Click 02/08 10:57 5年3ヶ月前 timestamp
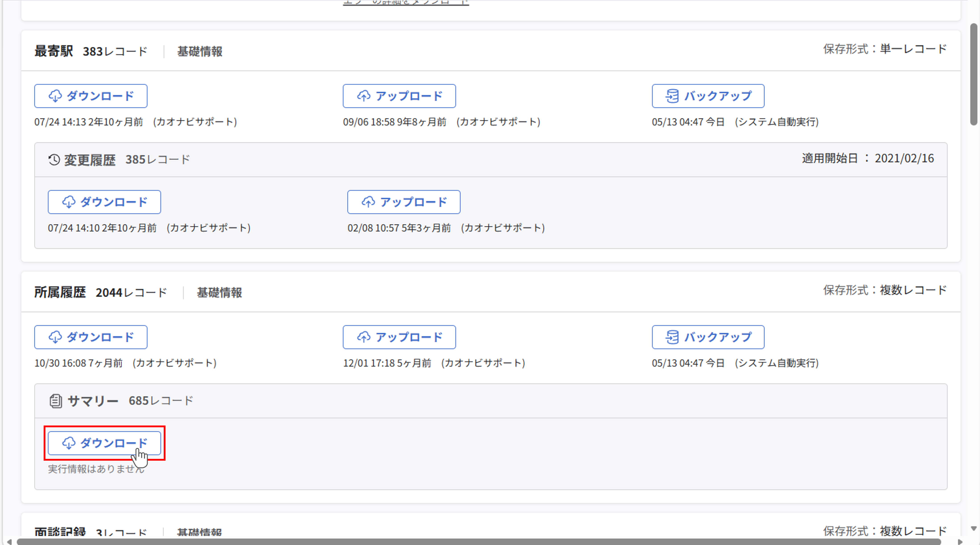 pos(399,228)
